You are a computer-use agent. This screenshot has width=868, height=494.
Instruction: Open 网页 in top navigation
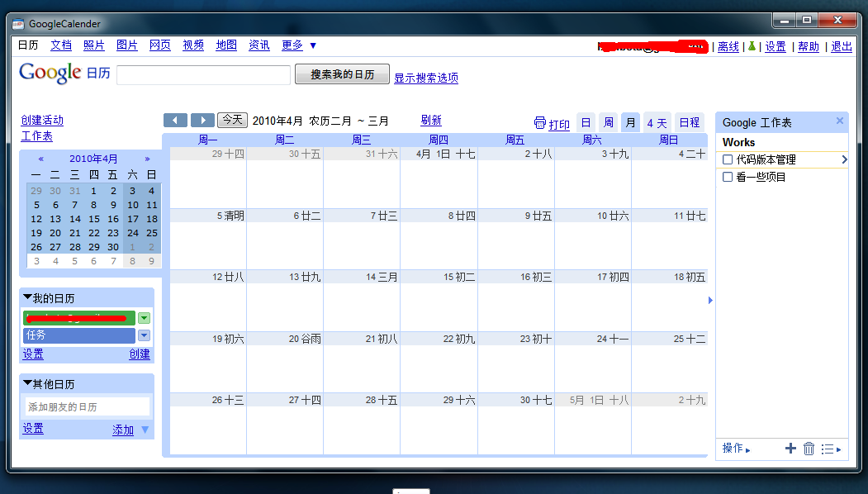click(x=160, y=45)
